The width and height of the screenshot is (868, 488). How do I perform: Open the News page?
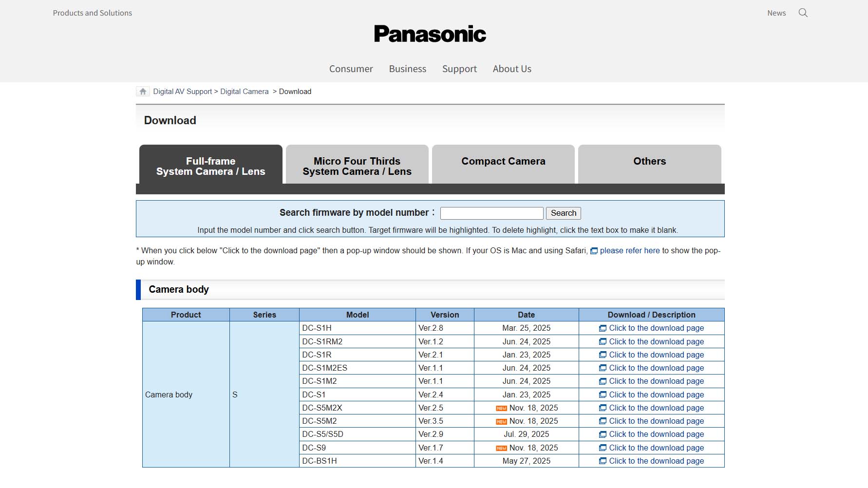pos(776,13)
